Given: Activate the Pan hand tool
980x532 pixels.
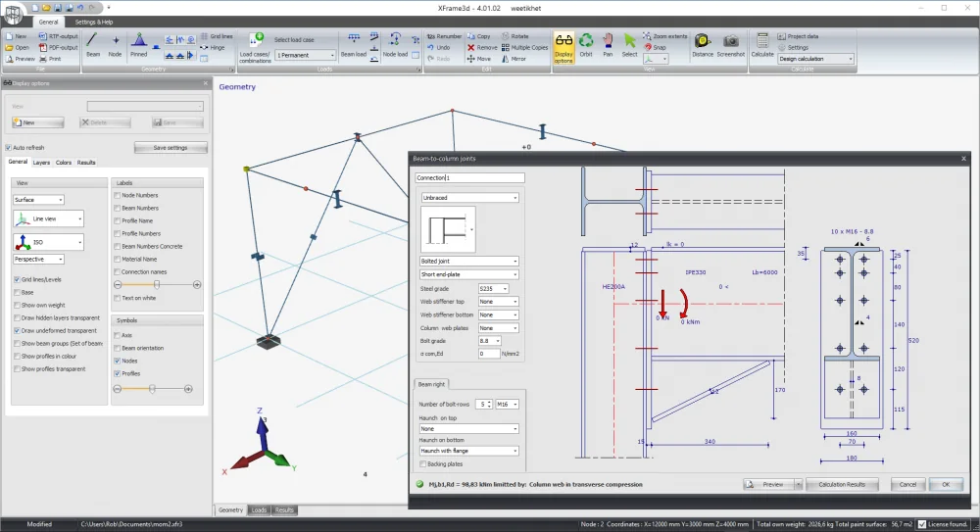Looking at the screenshot, I should pos(608,45).
